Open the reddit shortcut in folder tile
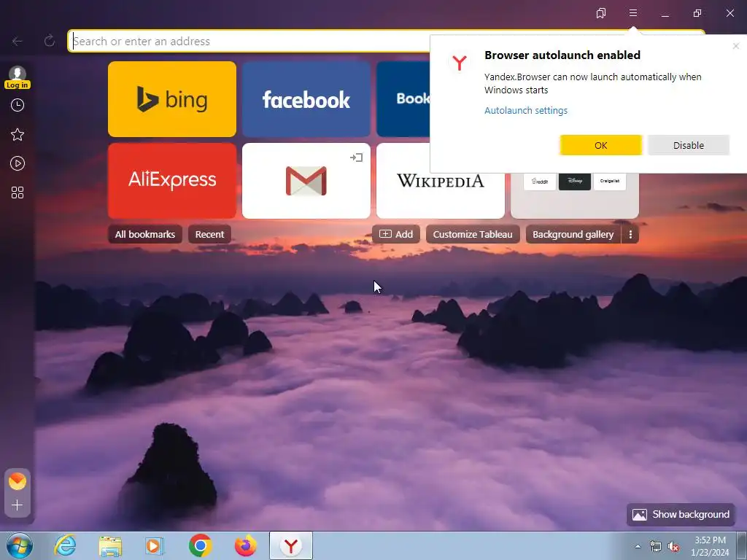 click(x=540, y=182)
